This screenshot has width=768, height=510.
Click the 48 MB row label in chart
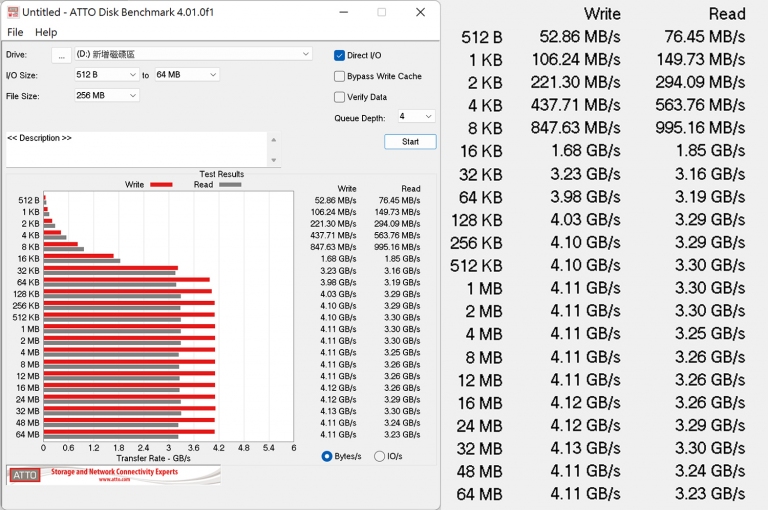[27, 423]
